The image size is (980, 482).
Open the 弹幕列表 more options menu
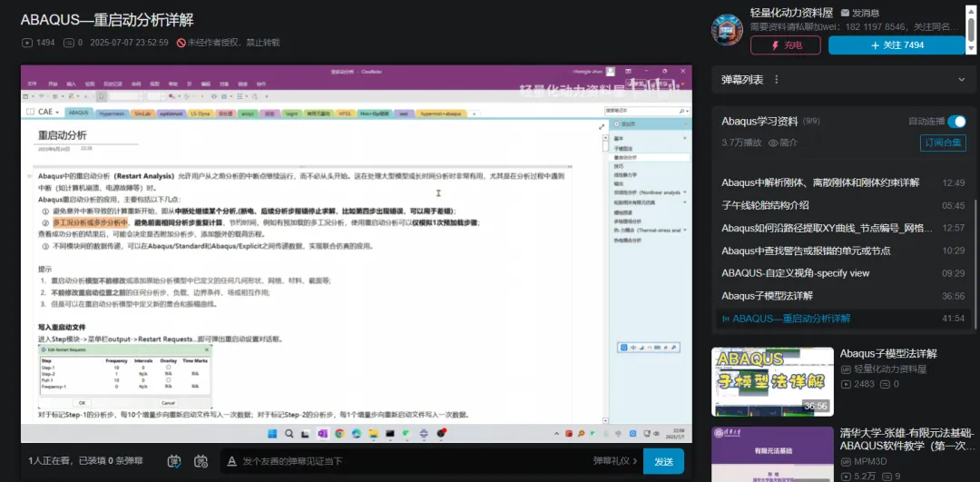click(776, 79)
